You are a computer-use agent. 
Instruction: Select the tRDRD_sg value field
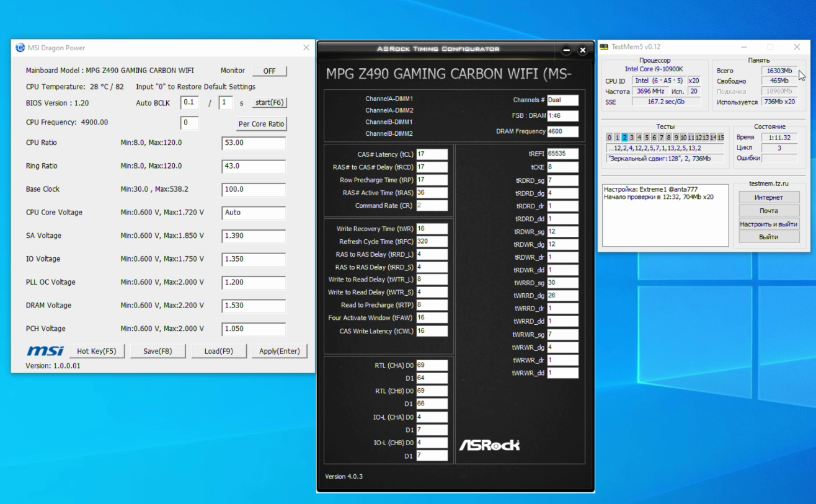[562, 180]
